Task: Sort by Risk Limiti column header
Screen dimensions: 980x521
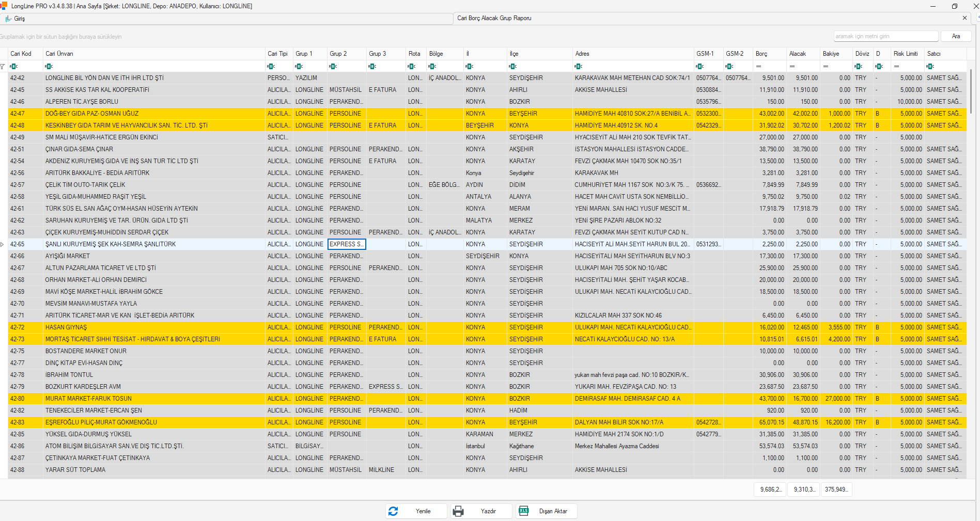Action: (908, 54)
